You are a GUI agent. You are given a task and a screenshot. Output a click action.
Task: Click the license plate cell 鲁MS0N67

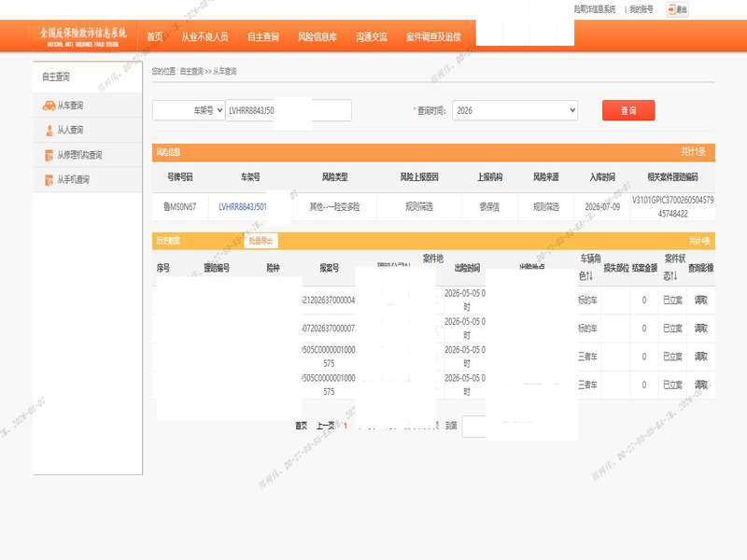(x=179, y=206)
